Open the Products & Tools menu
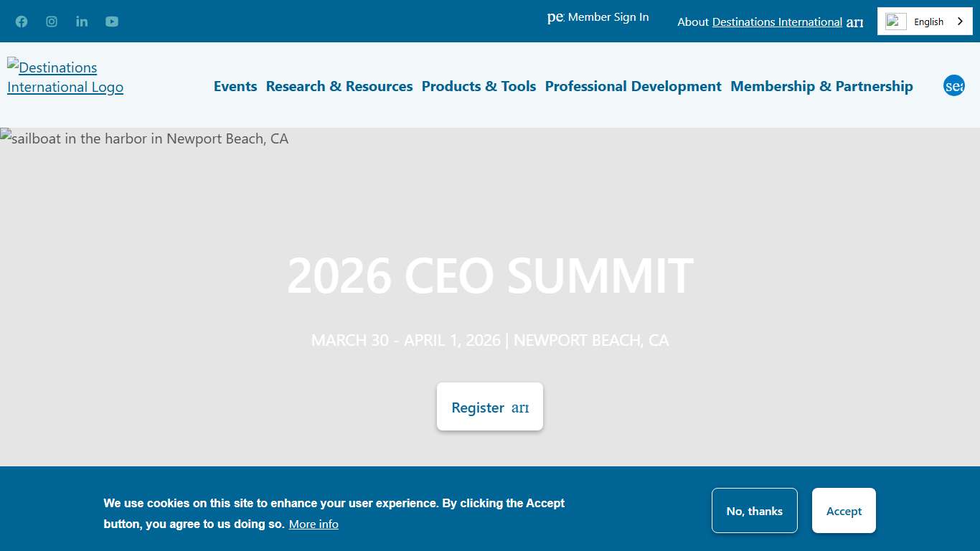Screen dimensions: 980x551 coord(479,86)
